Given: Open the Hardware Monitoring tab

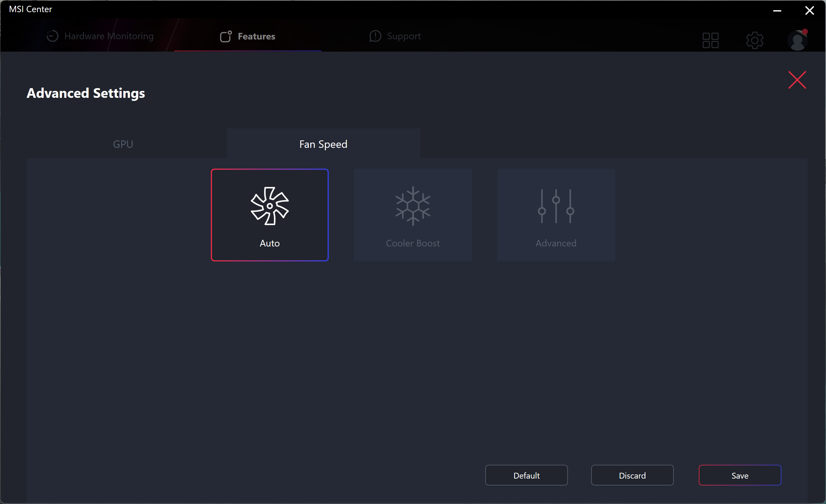Looking at the screenshot, I should (x=100, y=36).
